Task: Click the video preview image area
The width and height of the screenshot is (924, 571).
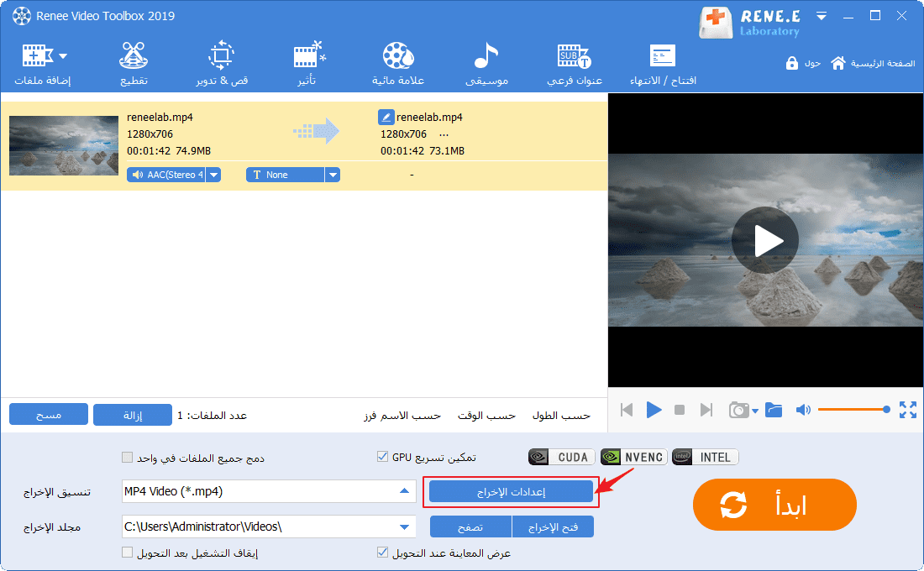Action: coord(765,240)
